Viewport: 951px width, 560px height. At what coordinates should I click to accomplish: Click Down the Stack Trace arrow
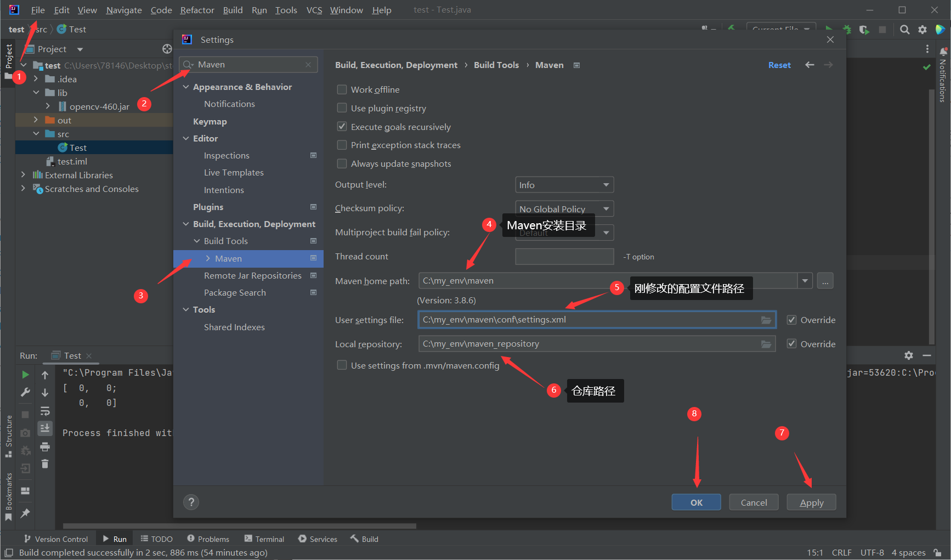point(45,392)
